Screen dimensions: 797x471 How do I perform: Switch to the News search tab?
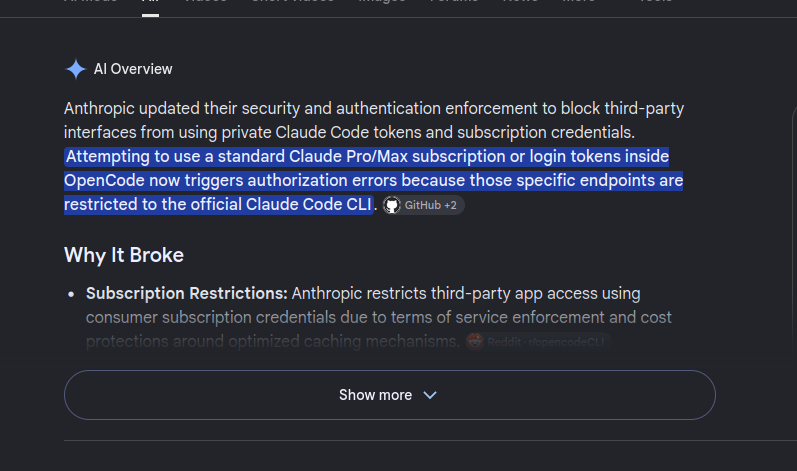coord(520,2)
